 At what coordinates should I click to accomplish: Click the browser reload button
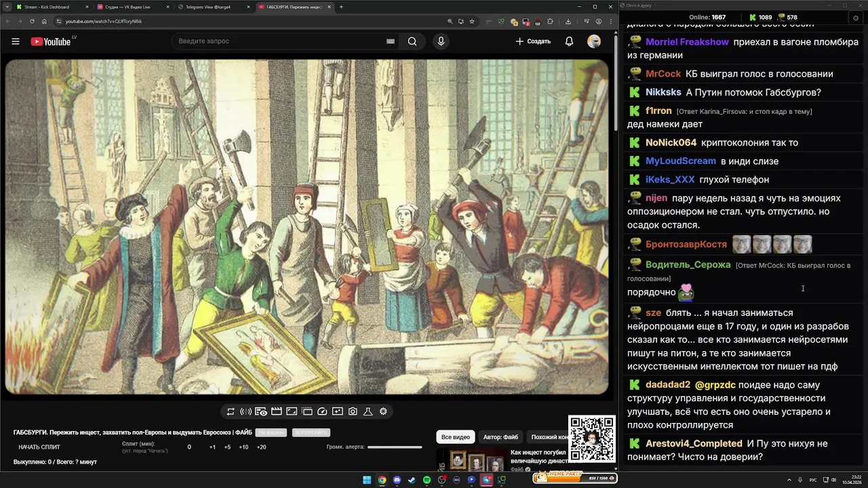point(32,21)
